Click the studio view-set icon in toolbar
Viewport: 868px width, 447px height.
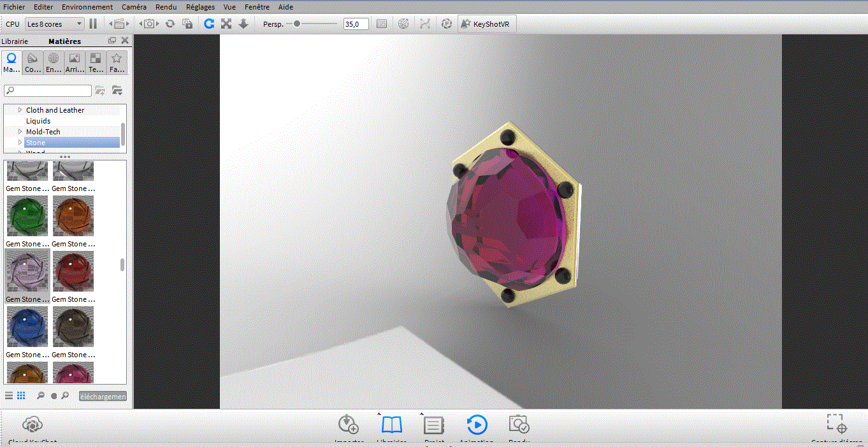(119, 24)
